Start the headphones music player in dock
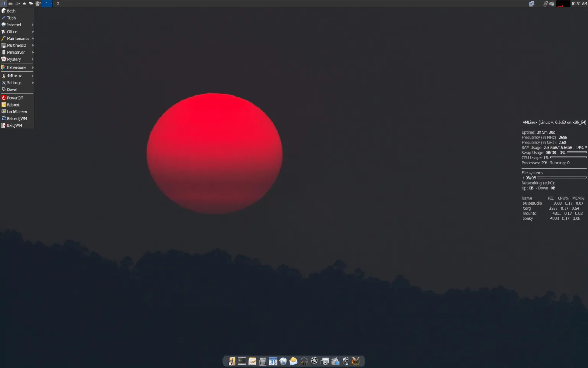The height and width of the screenshot is (368, 588). point(304,361)
